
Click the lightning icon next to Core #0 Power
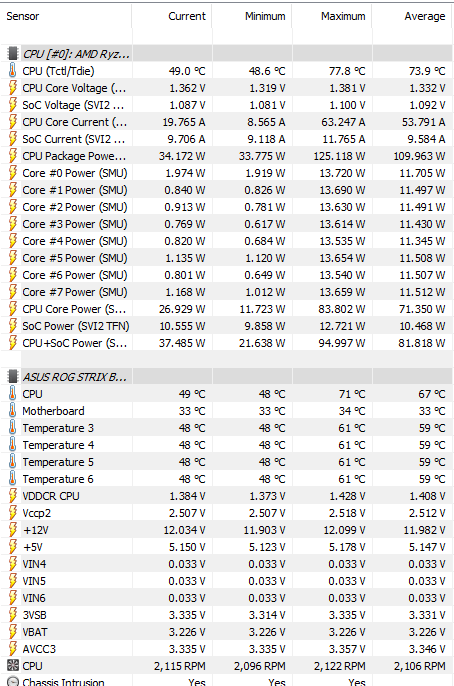click(x=13, y=173)
